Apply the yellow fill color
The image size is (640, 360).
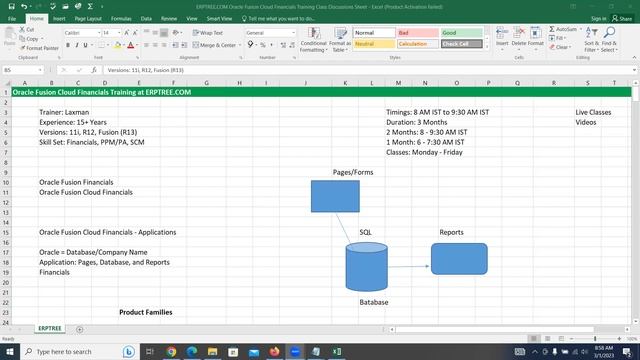point(118,45)
